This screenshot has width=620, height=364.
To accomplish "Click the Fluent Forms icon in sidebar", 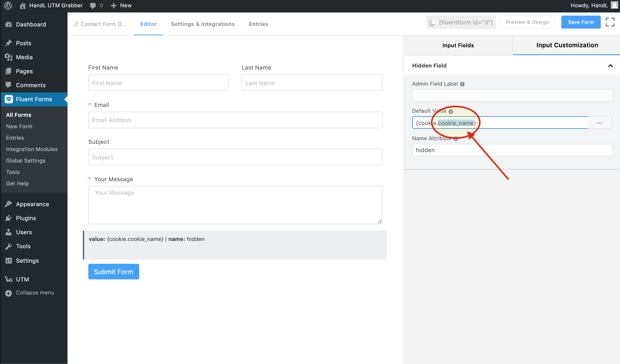I will click(x=9, y=99).
